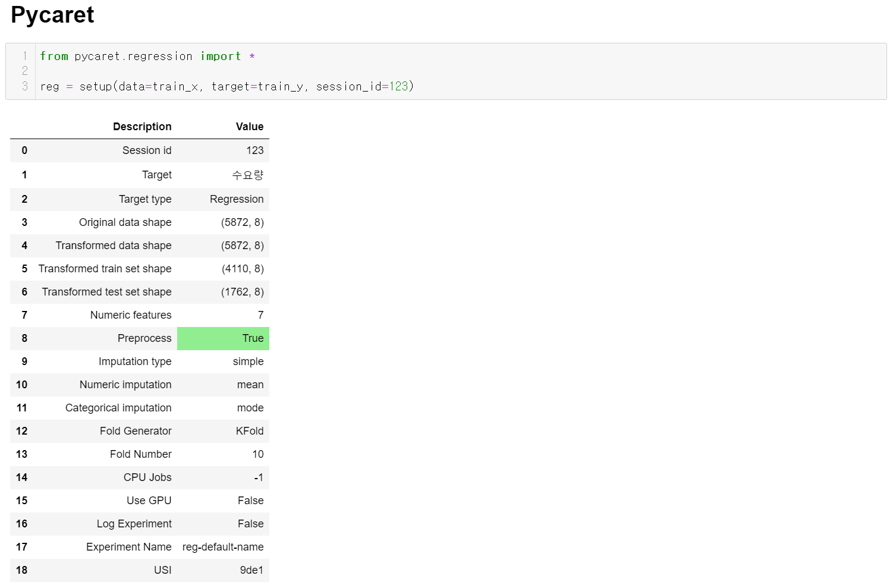
Task: Select the Description column header
Action: (x=142, y=127)
